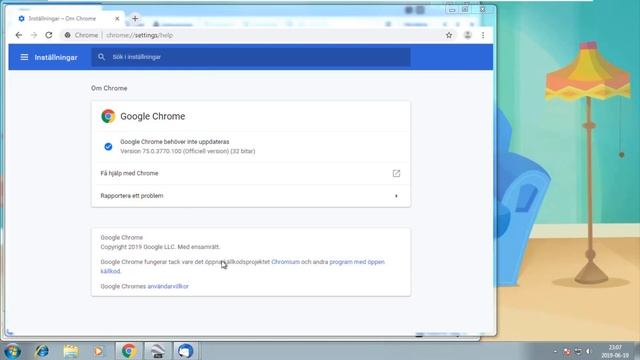The height and width of the screenshot is (360, 640).
Task: Launch Internet Explorer from the taskbar
Action: pyautogui.click(x=42, y=351)
